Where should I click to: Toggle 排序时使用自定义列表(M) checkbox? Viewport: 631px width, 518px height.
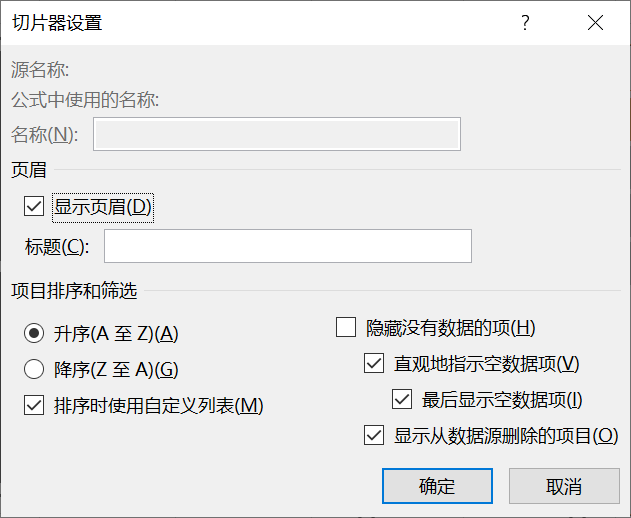pyautogui.click(x=34, y=405)
